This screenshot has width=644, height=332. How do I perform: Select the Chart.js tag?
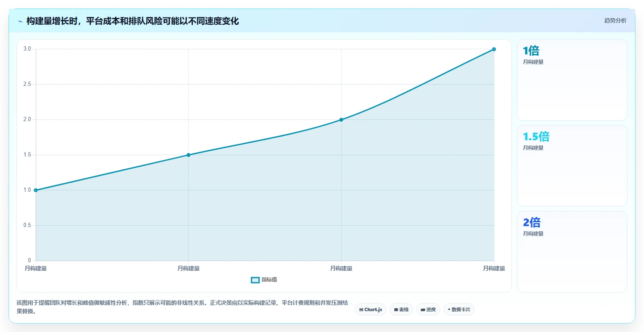pos(370,309)
